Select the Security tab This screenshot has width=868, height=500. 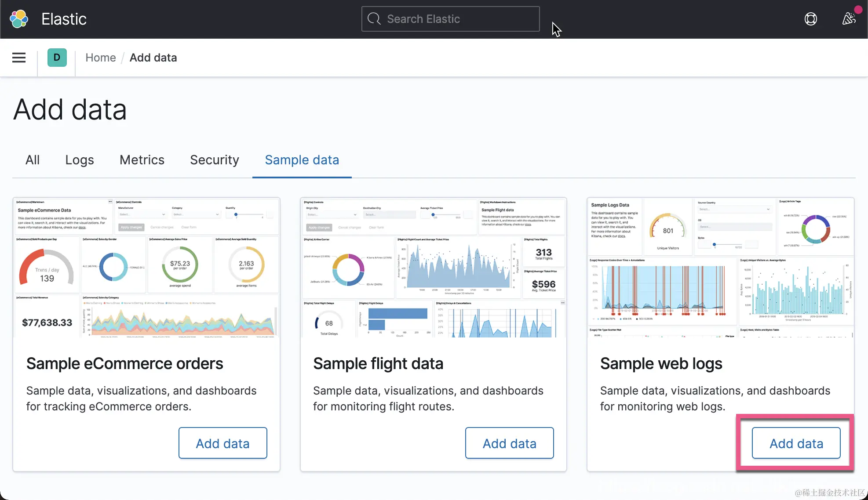(215, 160)
